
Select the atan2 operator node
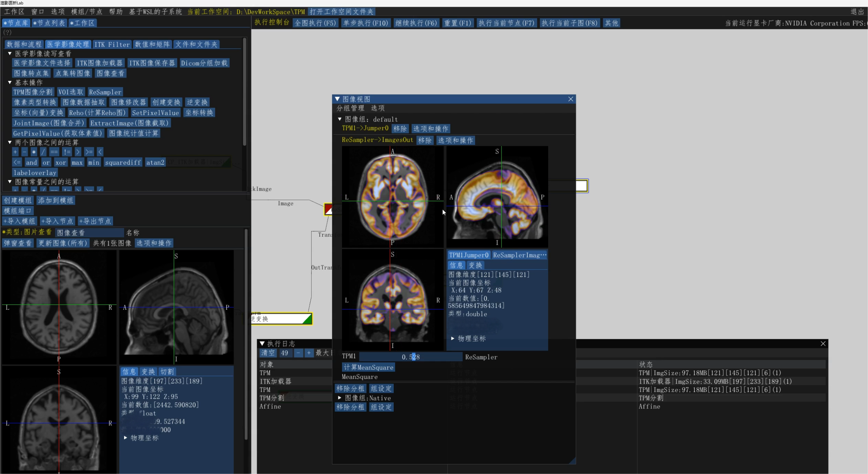(x=155, y=162)
